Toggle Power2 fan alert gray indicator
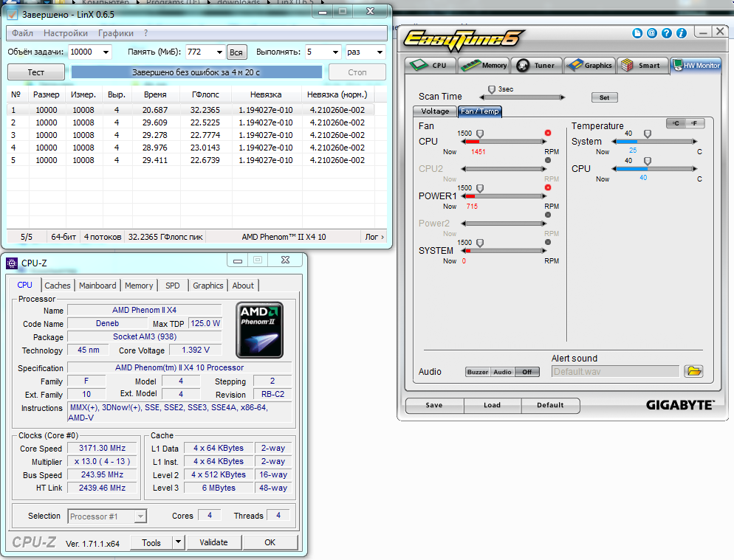The height and width of the screenshot is (560, 734). [548, 215]
